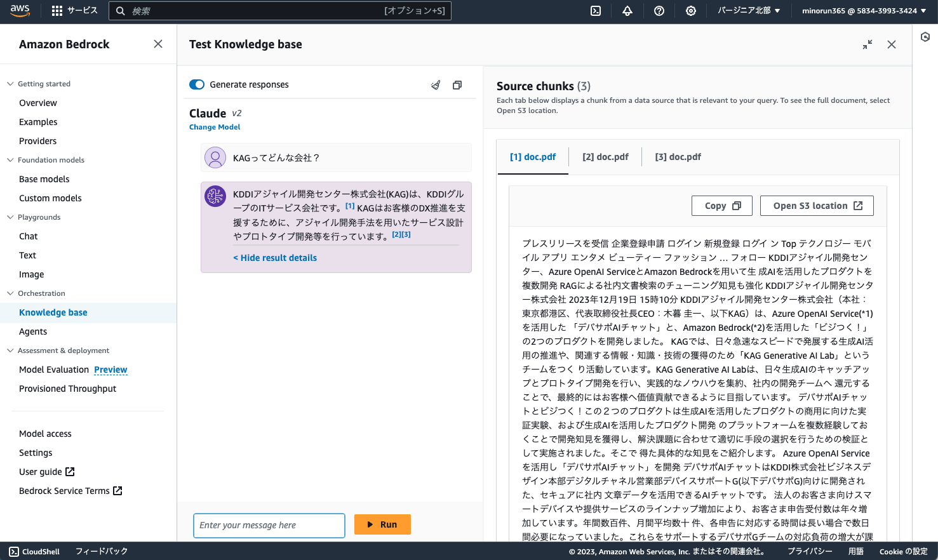The image size is (938, 560).
Task: Switch to the [2] doc.pdf tab
Action: pyautogui.click(x=605, y=156)
